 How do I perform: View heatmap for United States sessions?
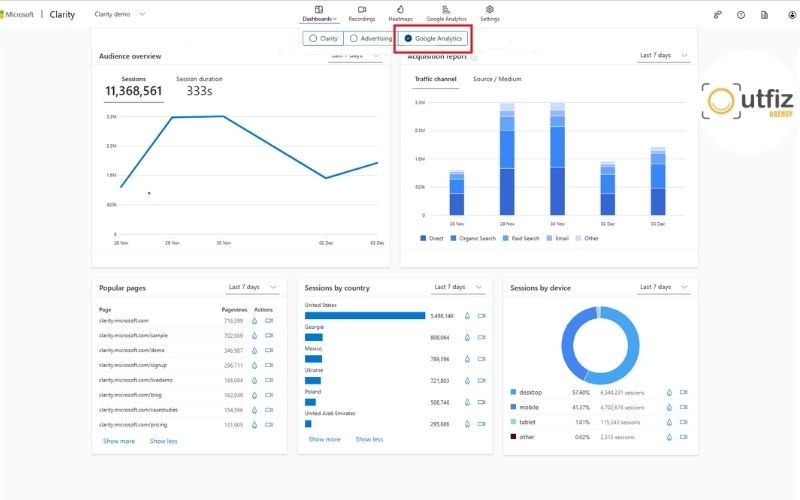[x=467, y=316]
